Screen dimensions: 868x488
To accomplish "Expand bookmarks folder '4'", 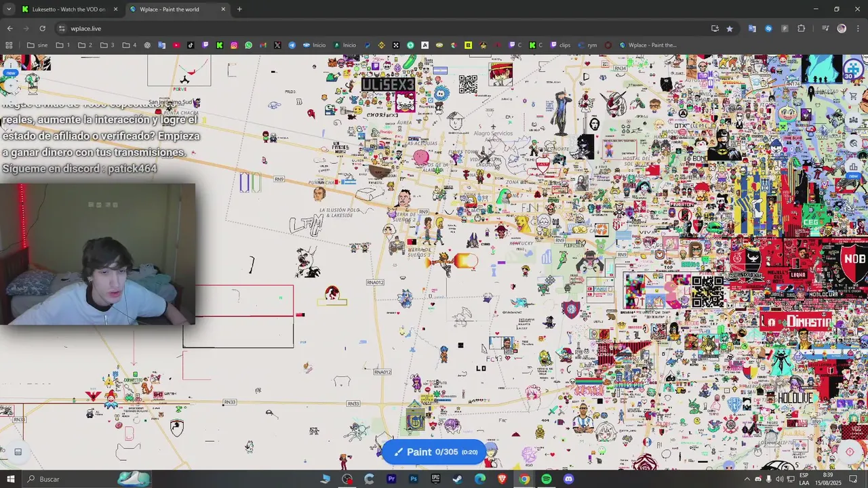I will point(130,45).
